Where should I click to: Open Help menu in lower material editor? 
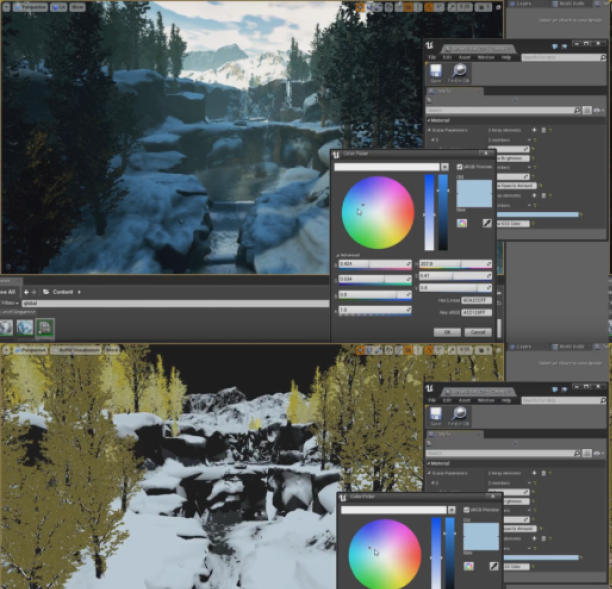point(506,400)
